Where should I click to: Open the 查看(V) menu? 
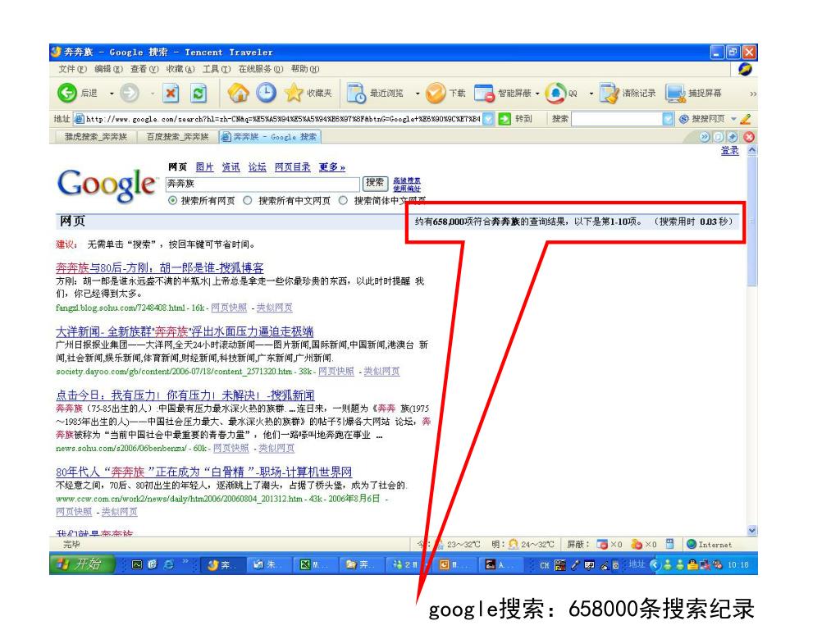pos(144,69)
